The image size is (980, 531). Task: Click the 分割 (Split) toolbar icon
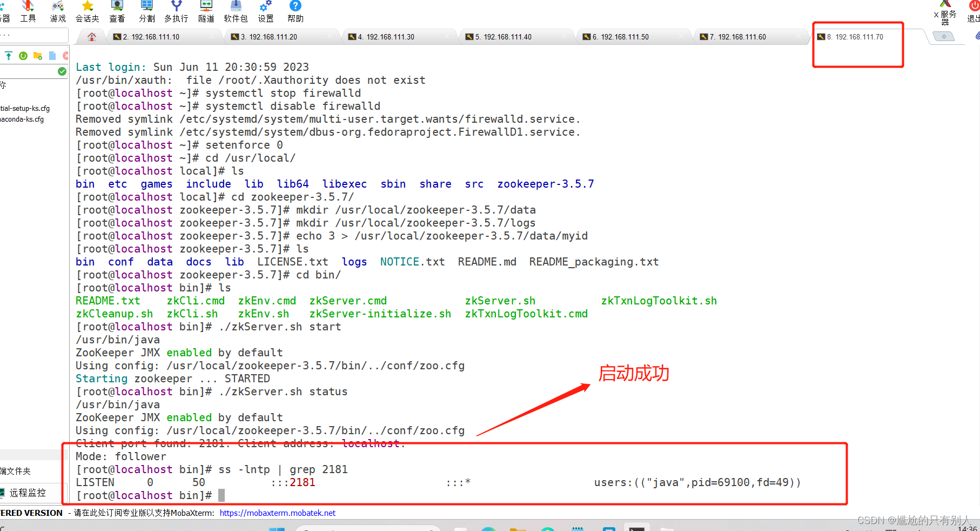tap(147, 11)
